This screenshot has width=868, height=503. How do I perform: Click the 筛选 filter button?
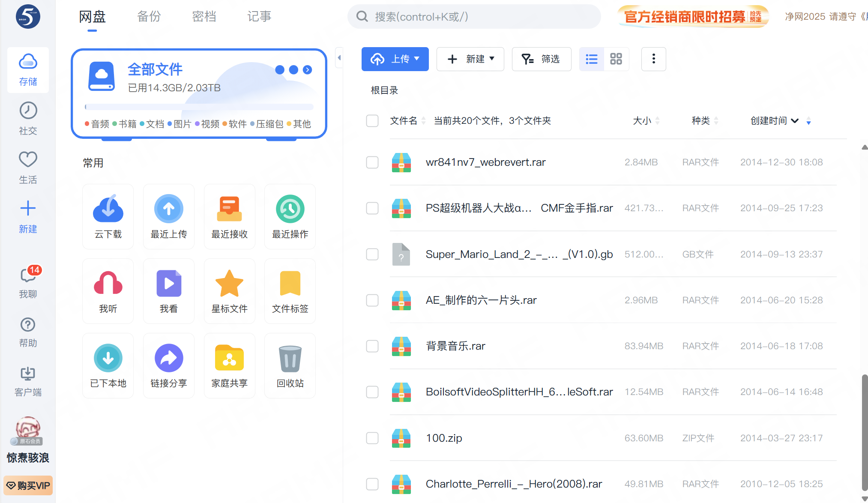[x=541, y=59]
